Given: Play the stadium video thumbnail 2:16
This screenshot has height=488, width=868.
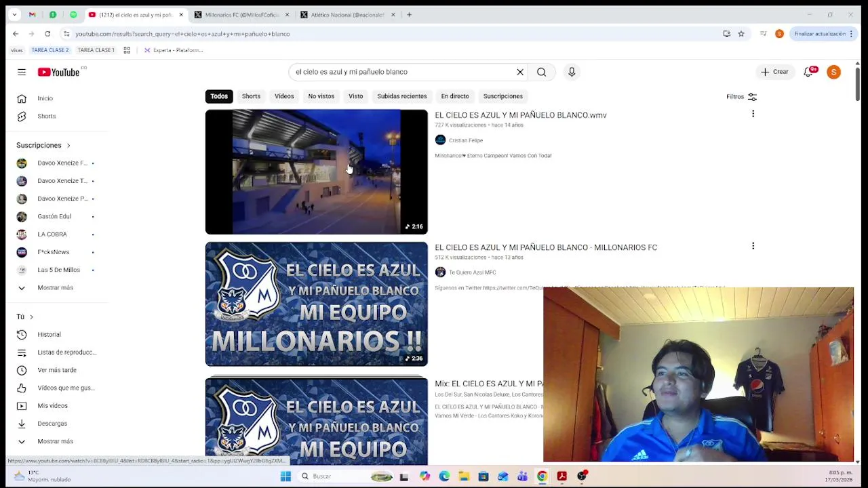Looking at the screenshot, I should pyautogui.click(x=317, y=172).
